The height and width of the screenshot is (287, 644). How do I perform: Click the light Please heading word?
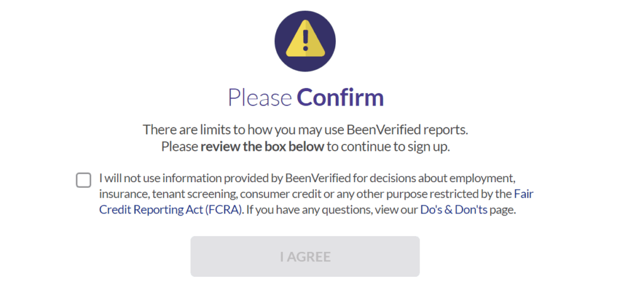(260, 97)
